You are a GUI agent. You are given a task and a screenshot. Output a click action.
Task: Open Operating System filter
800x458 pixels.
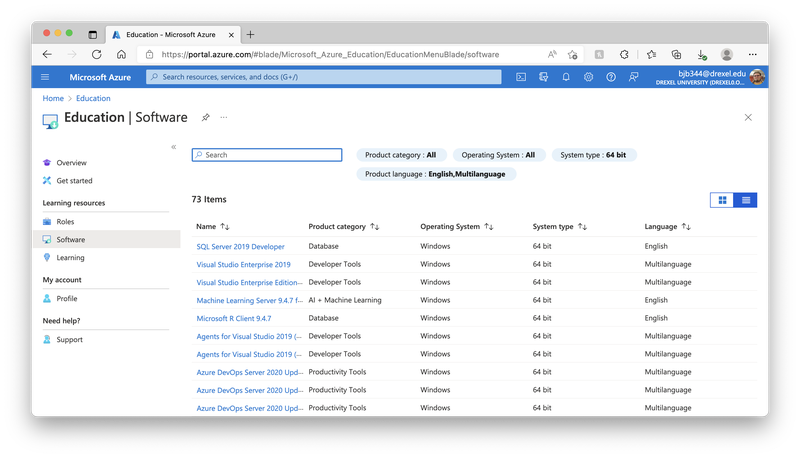[x=498, y=155]
